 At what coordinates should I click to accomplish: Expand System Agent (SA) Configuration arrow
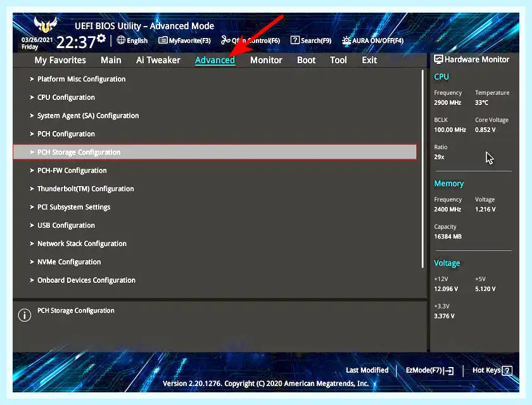click(x=32, y=116)
